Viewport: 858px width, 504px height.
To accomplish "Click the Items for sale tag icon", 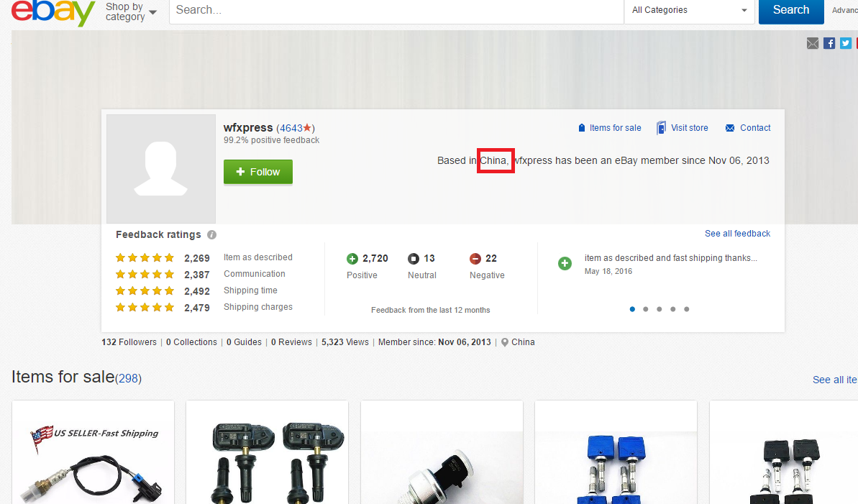I will [582, 127].
